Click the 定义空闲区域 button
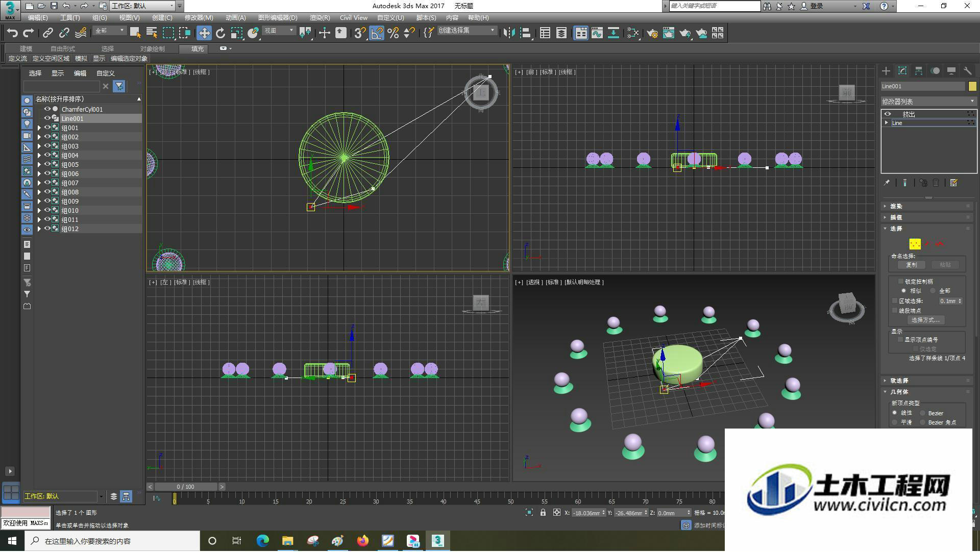The height and width of the screenshot is (552, 980). 51,59
